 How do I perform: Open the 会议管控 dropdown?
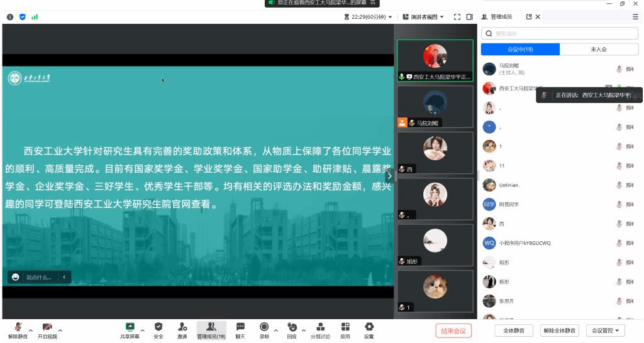[606, 330]
